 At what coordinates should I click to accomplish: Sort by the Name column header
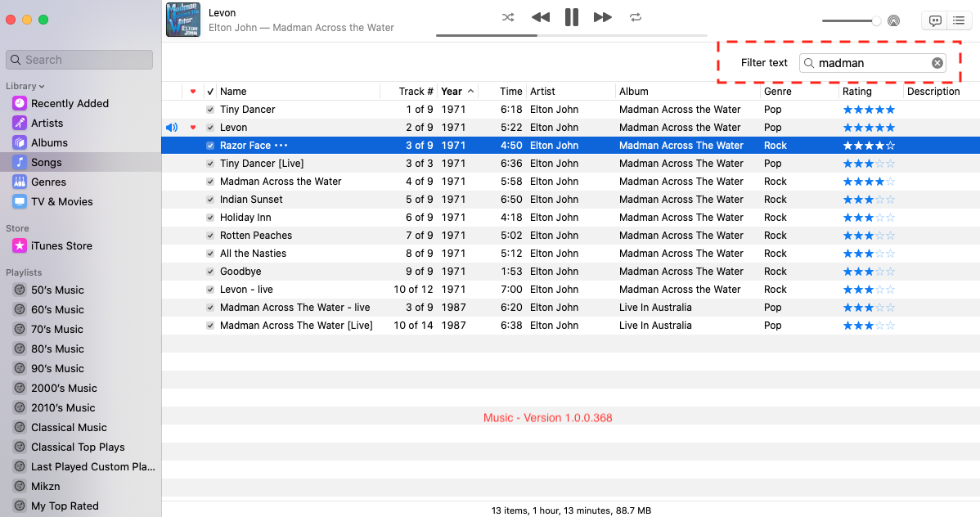point(298,92)
